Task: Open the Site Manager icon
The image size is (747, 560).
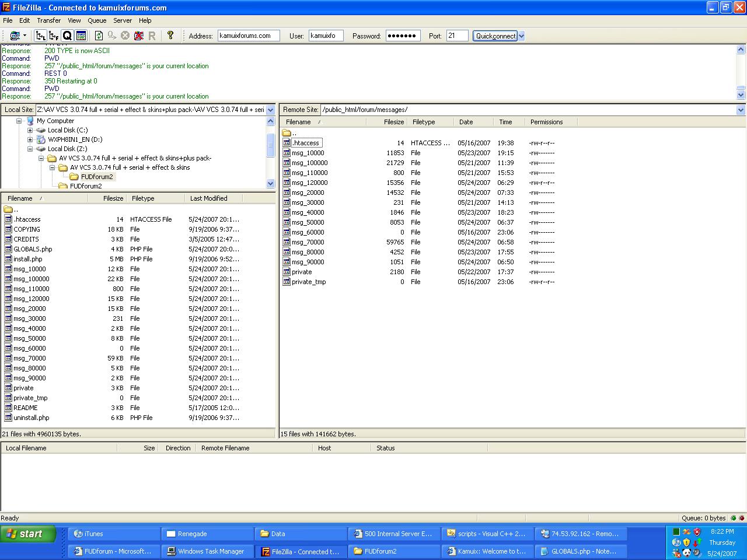Action: 14,36
